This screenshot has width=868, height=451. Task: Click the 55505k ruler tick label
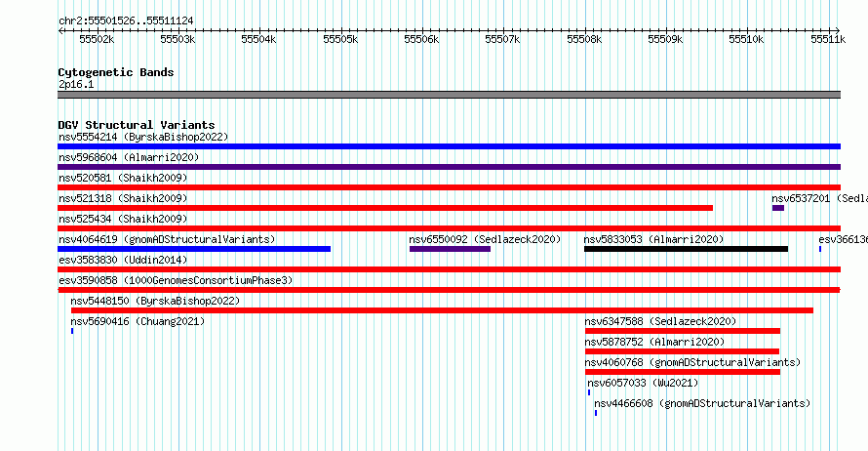point(340,39)
